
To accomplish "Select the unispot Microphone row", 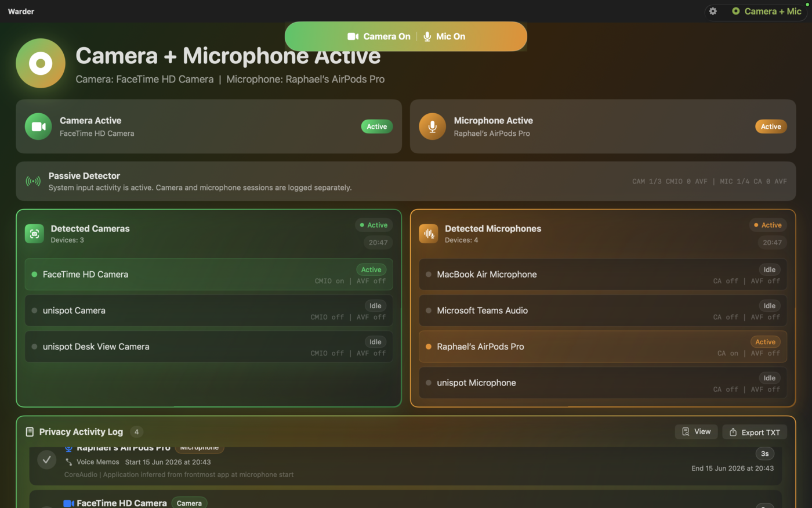I will click(x=603, y=383).
